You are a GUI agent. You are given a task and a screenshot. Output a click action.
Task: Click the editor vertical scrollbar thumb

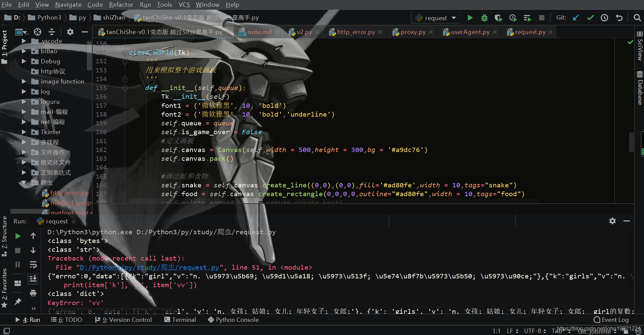(632, 142)
